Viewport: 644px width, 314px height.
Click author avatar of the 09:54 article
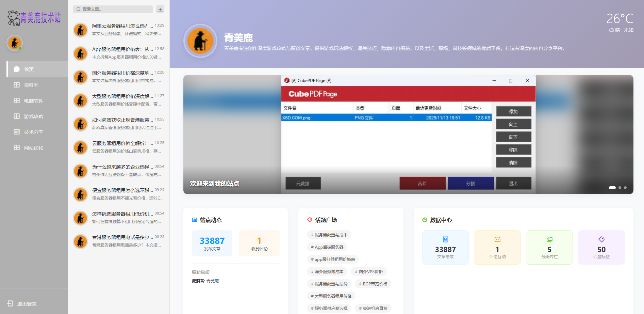(x=81, y=171)
